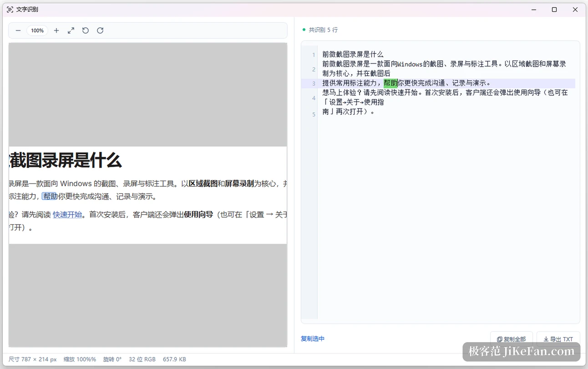Maximize the 文字识别 window
The width and height of the screenshot is (588, 369).
click(554, 10)
